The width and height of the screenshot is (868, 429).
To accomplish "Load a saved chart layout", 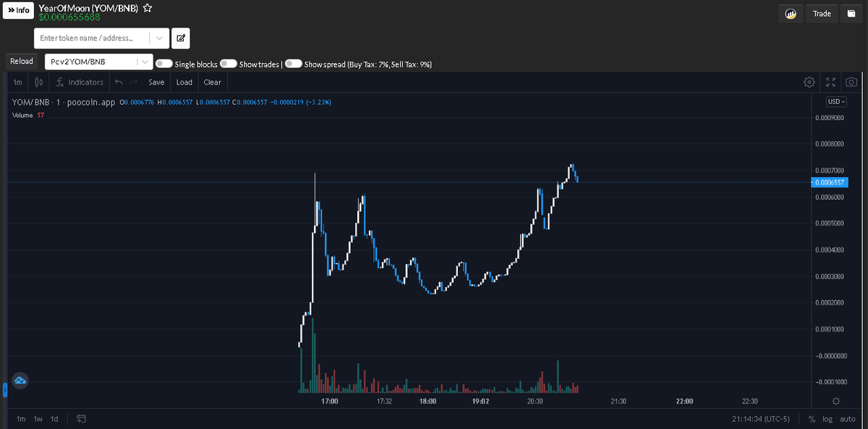I will 184,82.
